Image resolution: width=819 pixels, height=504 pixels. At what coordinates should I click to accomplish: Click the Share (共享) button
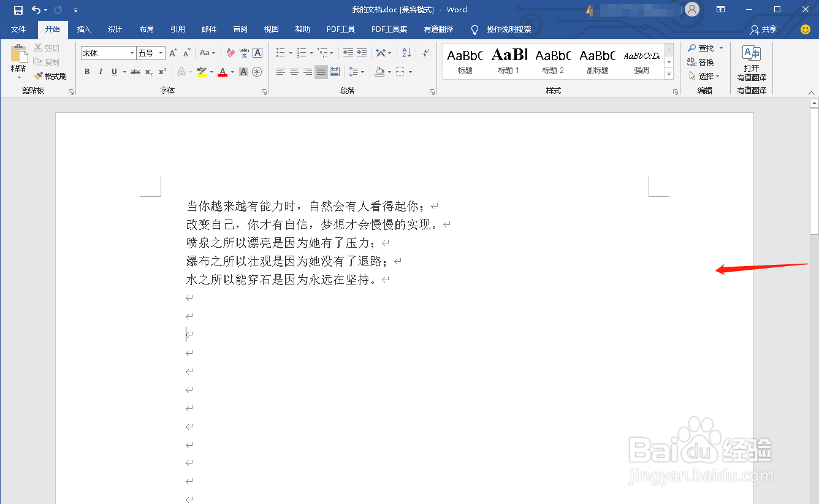point(764,29)
